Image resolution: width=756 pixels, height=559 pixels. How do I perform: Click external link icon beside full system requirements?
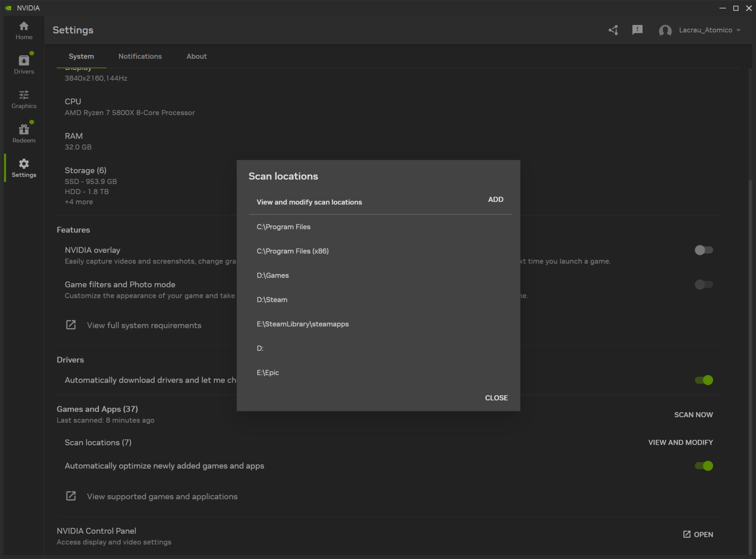(71, 325)
